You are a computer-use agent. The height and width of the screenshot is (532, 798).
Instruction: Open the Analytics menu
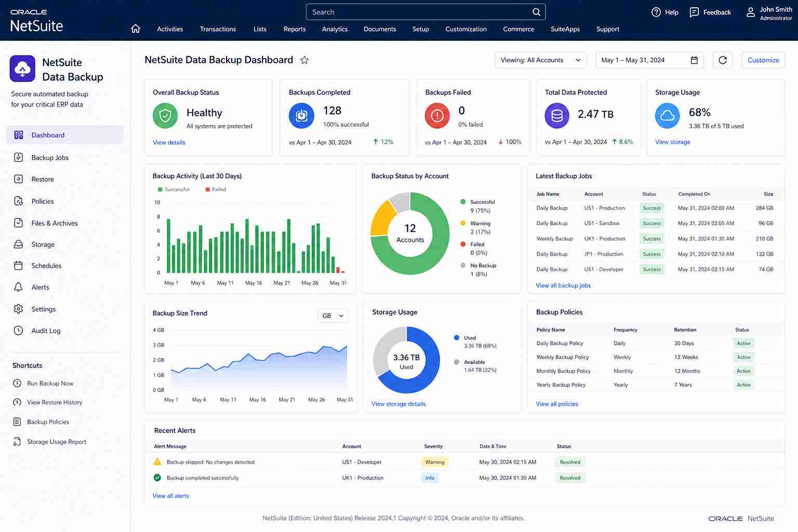(335, 29)
